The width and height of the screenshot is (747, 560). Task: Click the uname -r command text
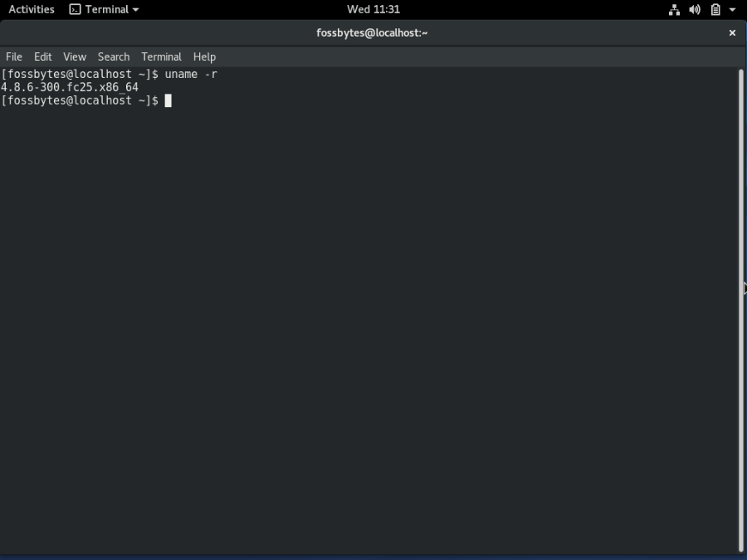(x=191, y=75)
